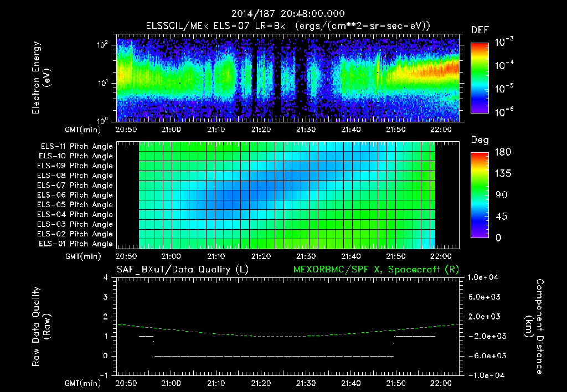Click the ELS-04 Pitch Angle row label

coord(75,214)
